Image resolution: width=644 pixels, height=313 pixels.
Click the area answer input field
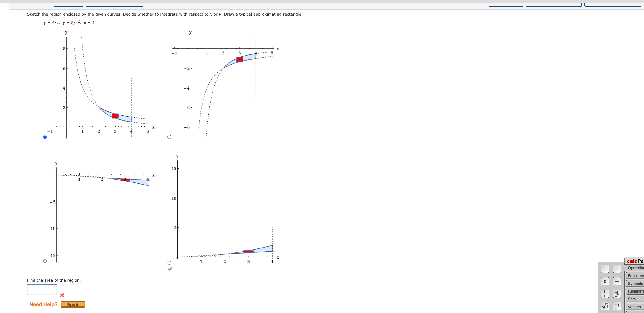click(x=42, y=290)
